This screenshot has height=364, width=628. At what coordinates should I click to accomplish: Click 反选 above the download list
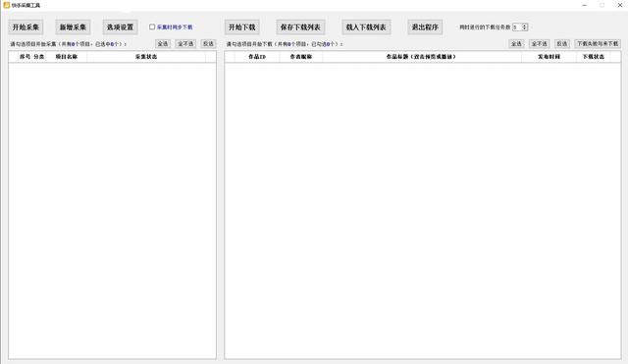tap(562, 43)
